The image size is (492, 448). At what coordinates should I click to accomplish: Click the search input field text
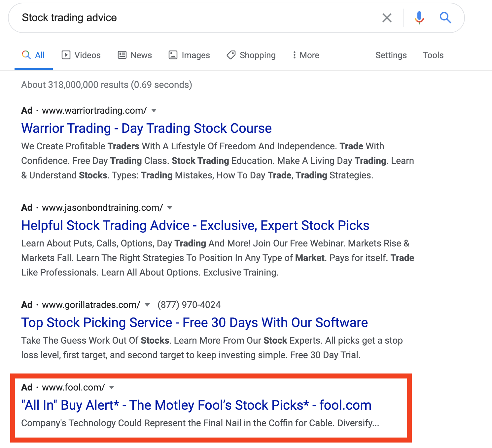(69, 18)
